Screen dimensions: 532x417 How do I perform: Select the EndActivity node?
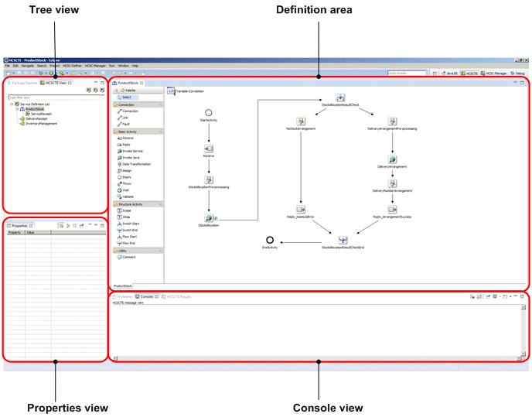click(270, 240)
